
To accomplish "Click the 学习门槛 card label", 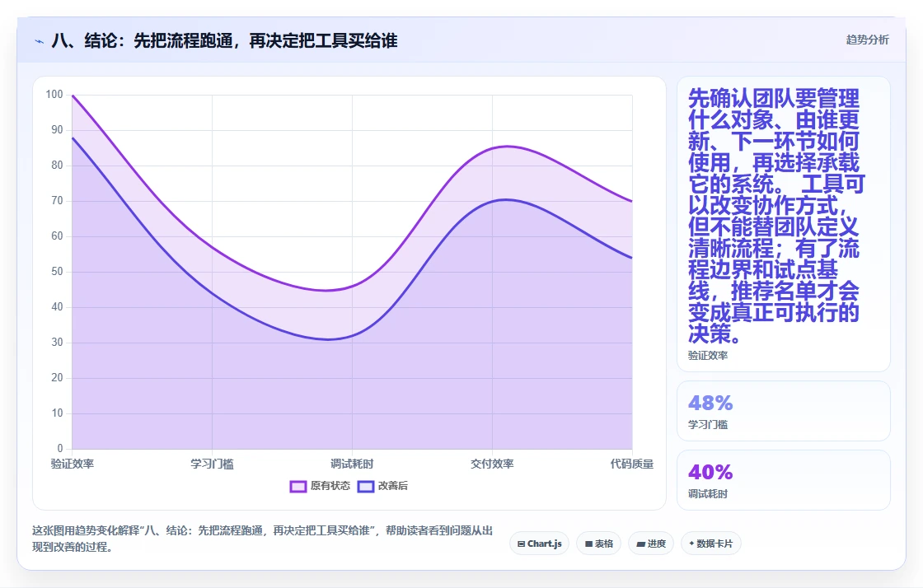I will click(x=708, y=424).
